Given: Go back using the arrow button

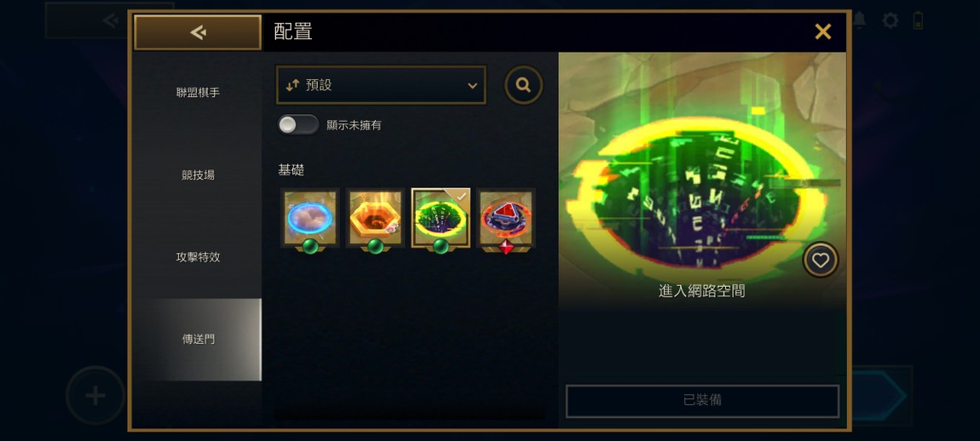Looking at the screenshot, I should (198, 32).
